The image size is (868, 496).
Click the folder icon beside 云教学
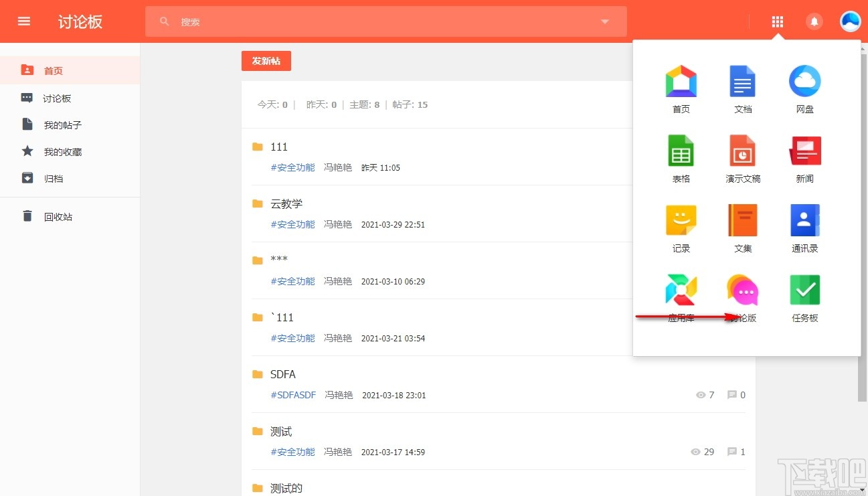point(257,203)
